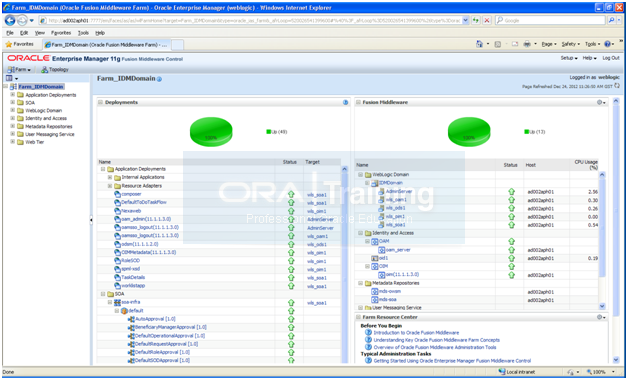Screen dimensions: 628x380
Task: Open the Enterprise Manager Help menu
Action: pyautogui.click(x=589, y=58)
